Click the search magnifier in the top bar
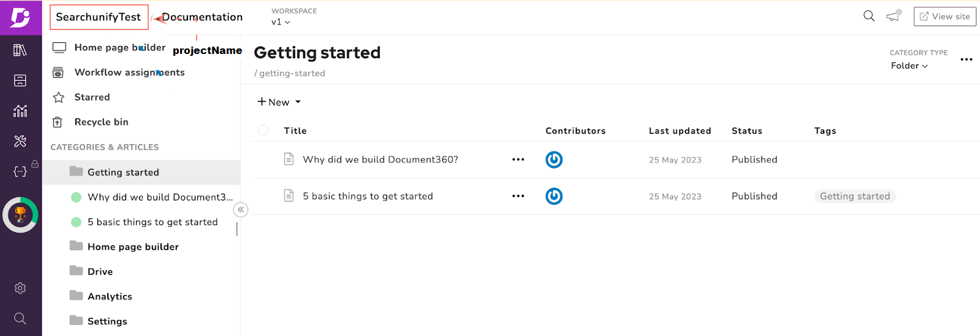 click(869, 17)
